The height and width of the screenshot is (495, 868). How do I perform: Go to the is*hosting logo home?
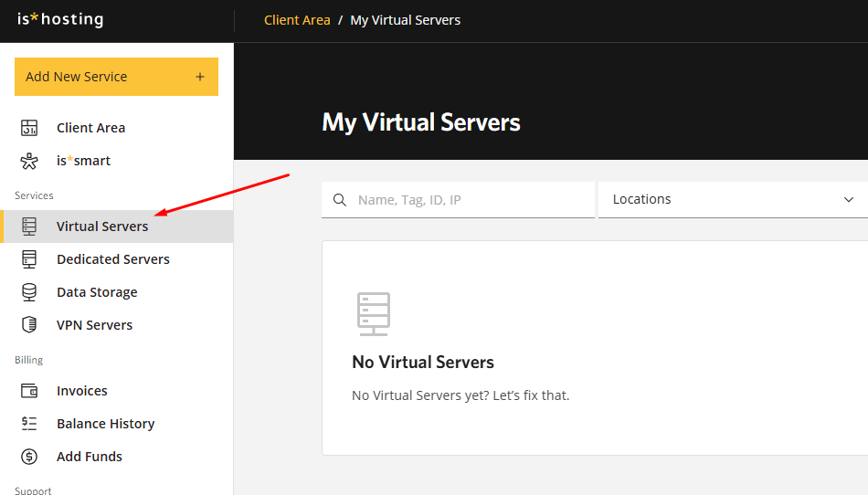[x=60, y=19]
